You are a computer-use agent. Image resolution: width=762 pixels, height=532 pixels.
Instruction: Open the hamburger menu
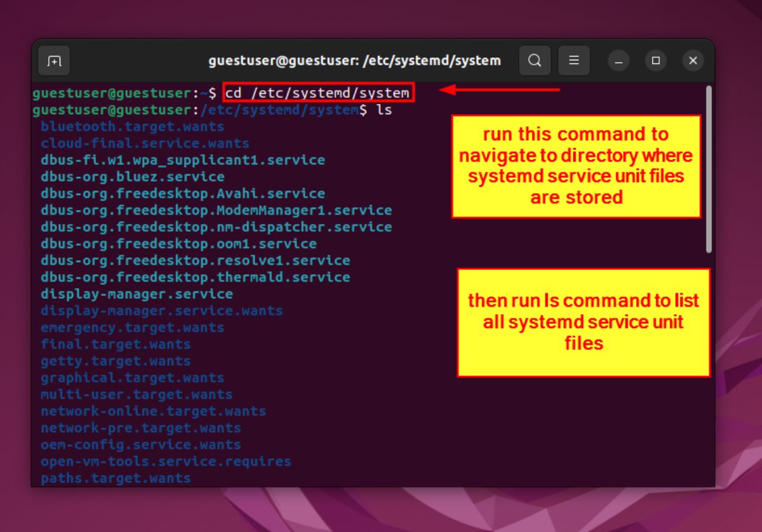(x=573, y=60)
